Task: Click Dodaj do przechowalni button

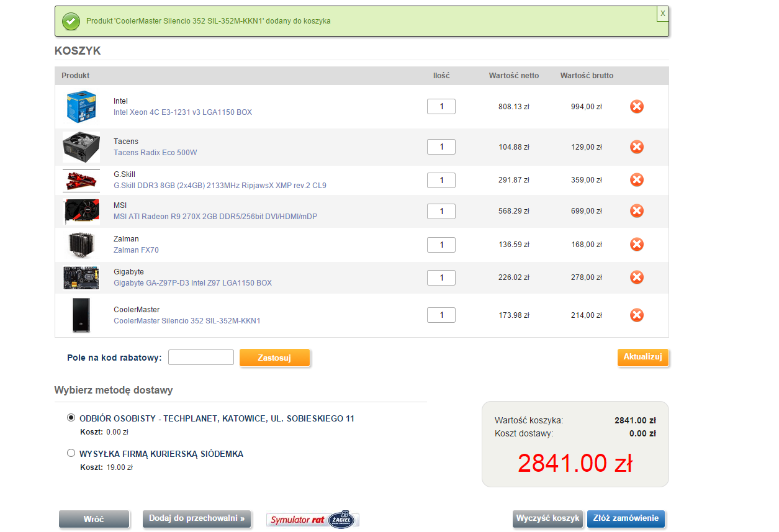Action: tap(197, 518)
